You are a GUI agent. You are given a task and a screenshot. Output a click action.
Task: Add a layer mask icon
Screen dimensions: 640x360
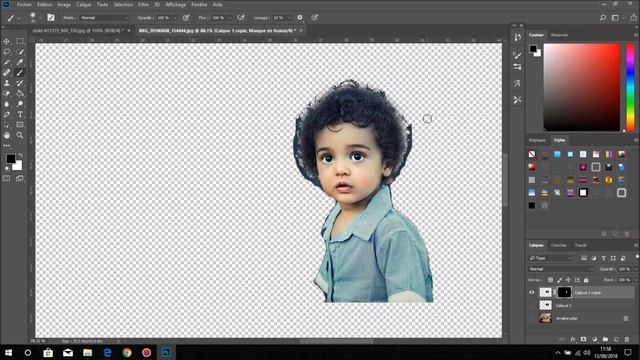pyautogui.click(x=583, y=339)
